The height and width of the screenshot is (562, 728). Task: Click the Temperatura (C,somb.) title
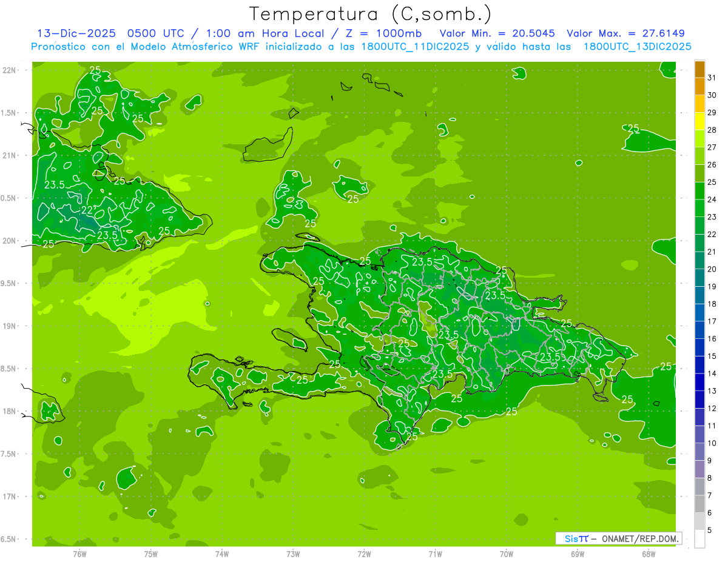point(370,14)
